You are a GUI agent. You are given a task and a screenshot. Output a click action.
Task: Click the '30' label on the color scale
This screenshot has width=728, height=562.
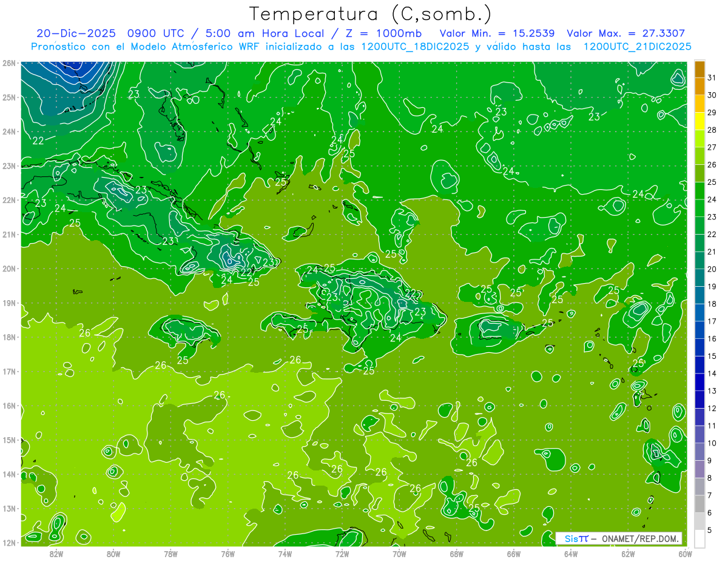(712, 95)
